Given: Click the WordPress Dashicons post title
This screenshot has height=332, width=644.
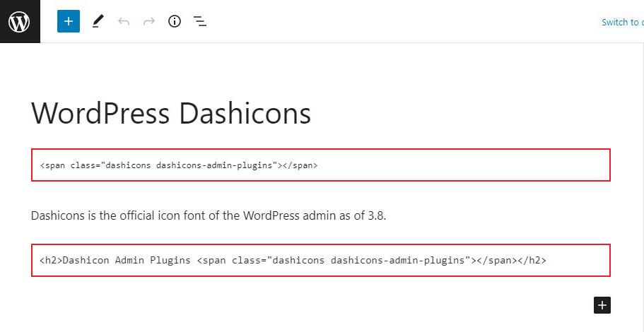Looking at the screenshot, I should coord(171,113).
